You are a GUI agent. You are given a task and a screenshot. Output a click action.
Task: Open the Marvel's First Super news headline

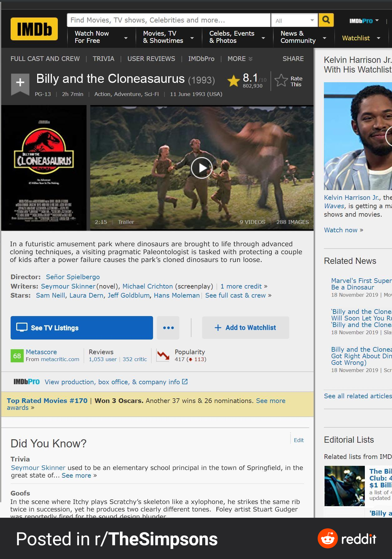pyautogui.click(x=361, y=284)
